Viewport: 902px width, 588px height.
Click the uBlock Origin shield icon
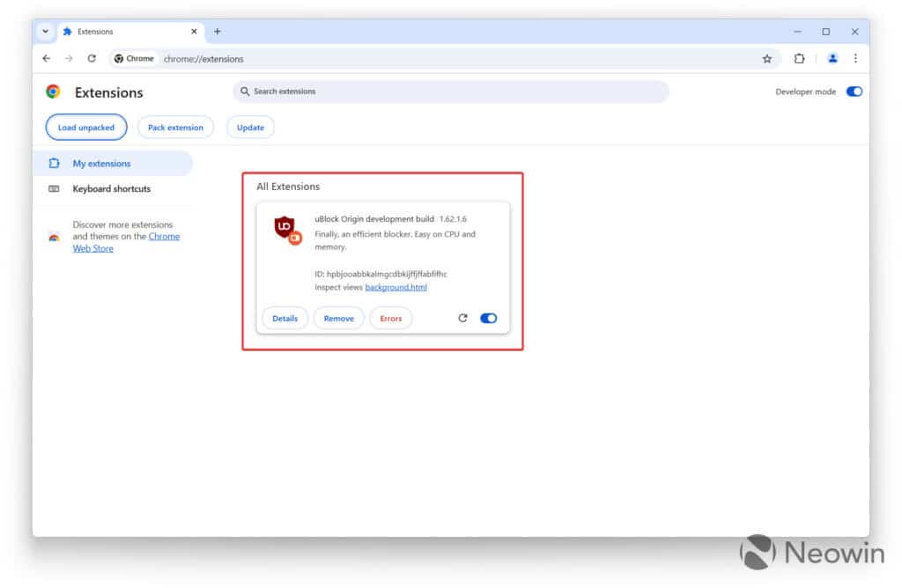[x=287, y=230]
